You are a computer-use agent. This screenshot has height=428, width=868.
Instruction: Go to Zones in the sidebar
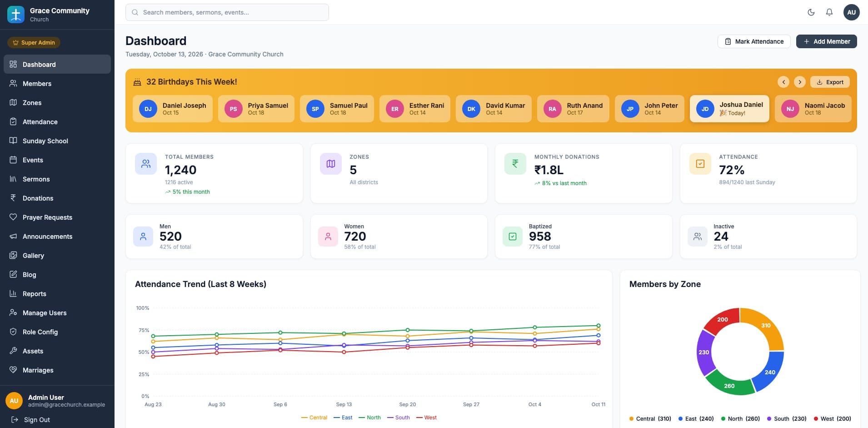(x=57, y=103)
